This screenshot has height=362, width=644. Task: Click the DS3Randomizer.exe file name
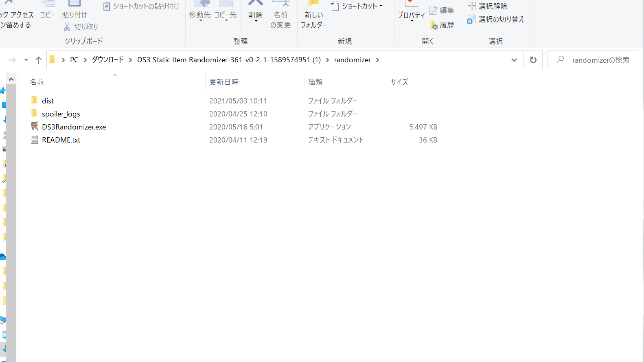click(74, 127)
